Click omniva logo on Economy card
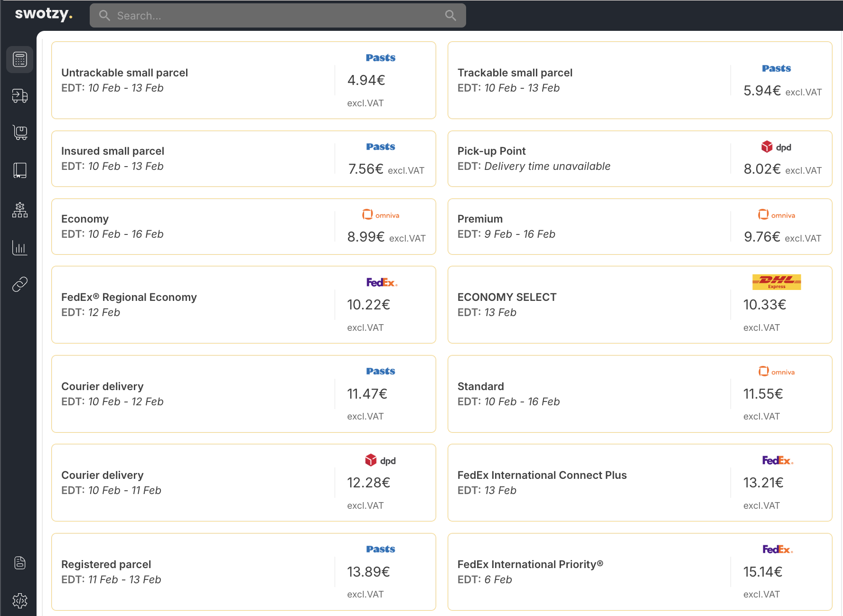Image resolution: width=843 pixels, height=616 pixels. pyautogui.click(x=381, y=215)
